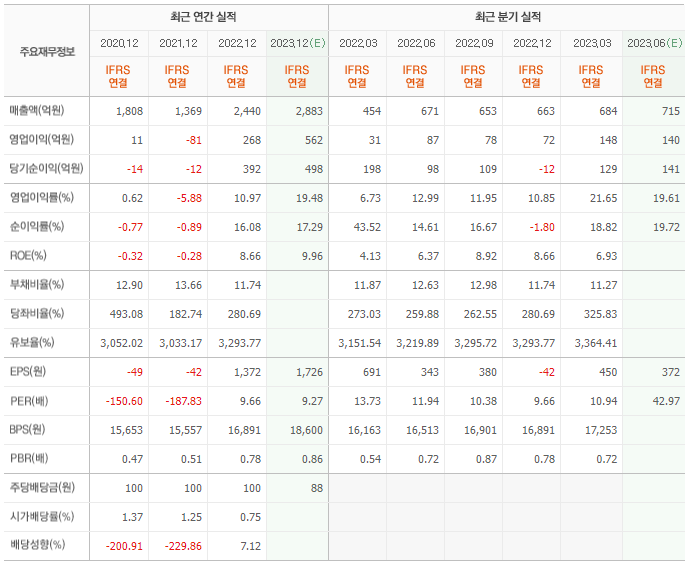
Task: Click the EPS value 1,726
Action: click(309, 373)
